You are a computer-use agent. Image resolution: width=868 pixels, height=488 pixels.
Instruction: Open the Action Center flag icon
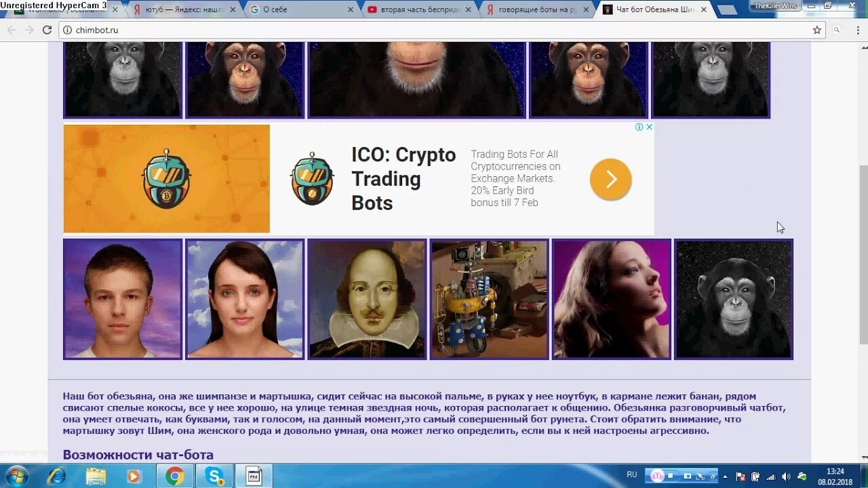pyautogui.click(x=742, y=476)
